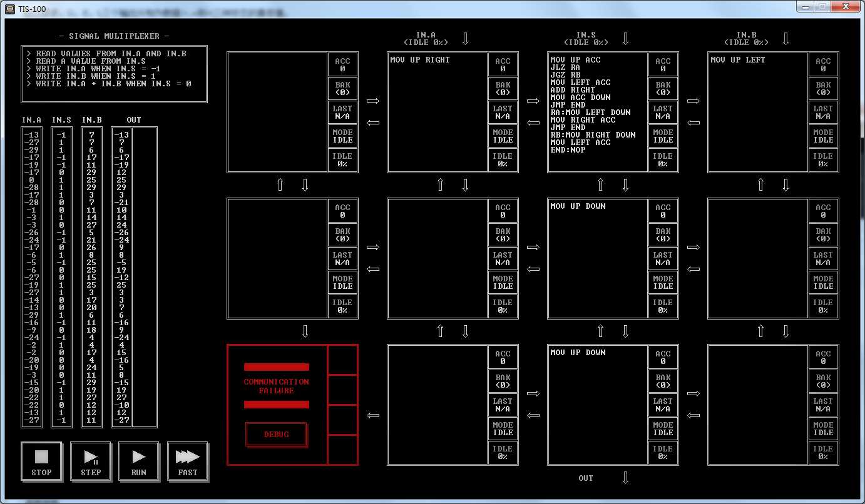This screenshot has width=865, height=504.
Task: Click the MOV ACC DOWN line
Action: 580,98
